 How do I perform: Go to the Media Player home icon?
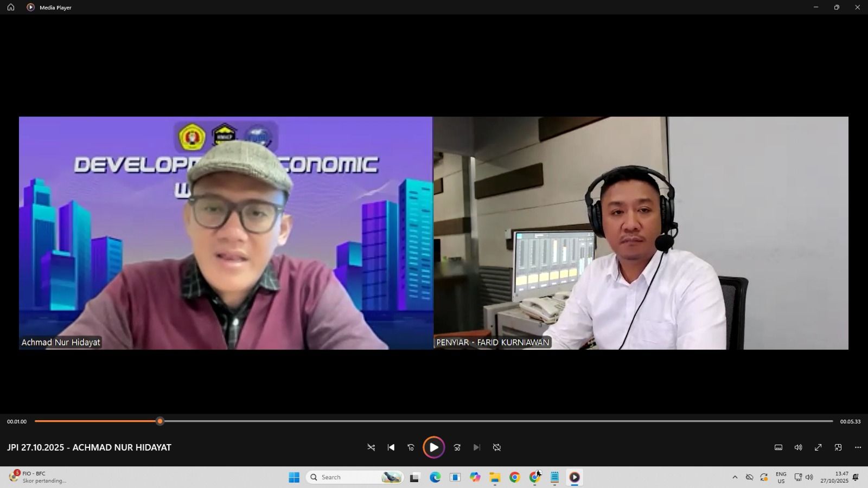[11, 7]
